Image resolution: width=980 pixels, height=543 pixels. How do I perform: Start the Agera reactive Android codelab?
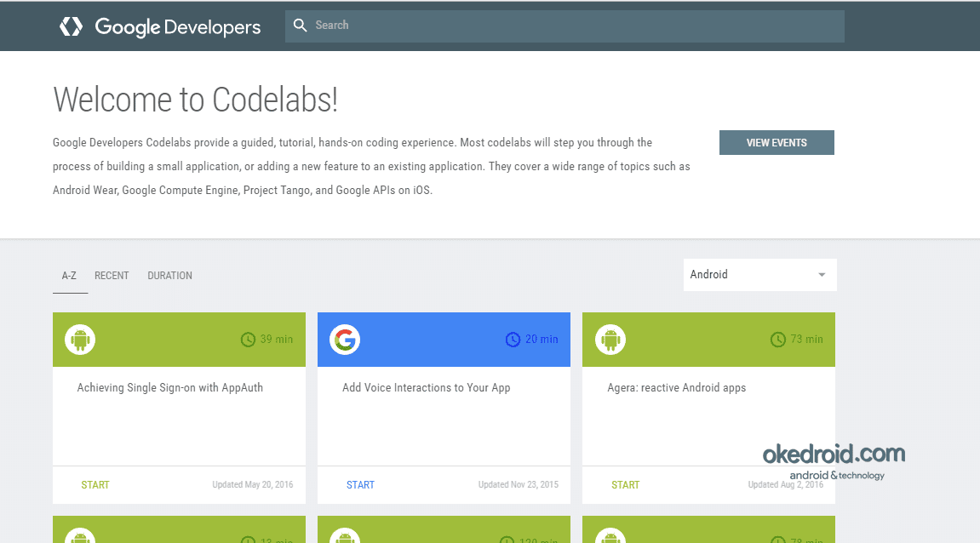pyautogui.click(x=626, y=485)
